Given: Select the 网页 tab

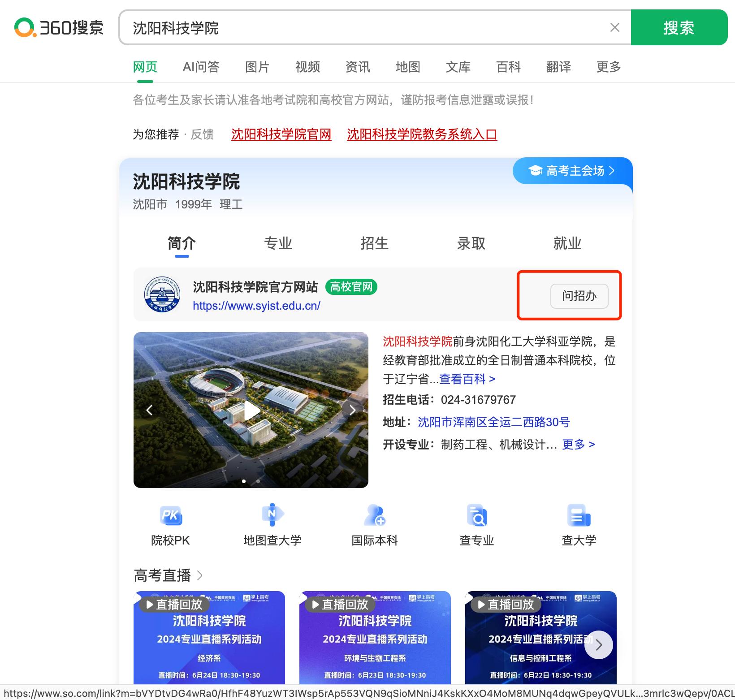Looking at the screenshot, I should tap(145, 67).
